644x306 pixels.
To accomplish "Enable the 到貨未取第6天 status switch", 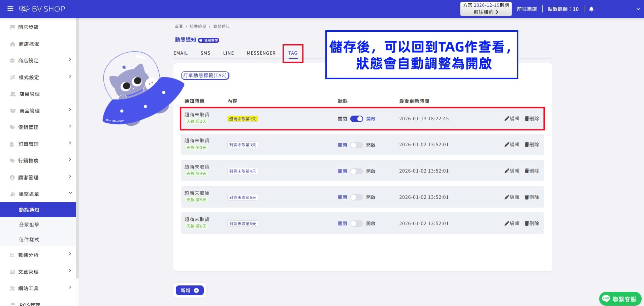I will (x=357, y=223).
